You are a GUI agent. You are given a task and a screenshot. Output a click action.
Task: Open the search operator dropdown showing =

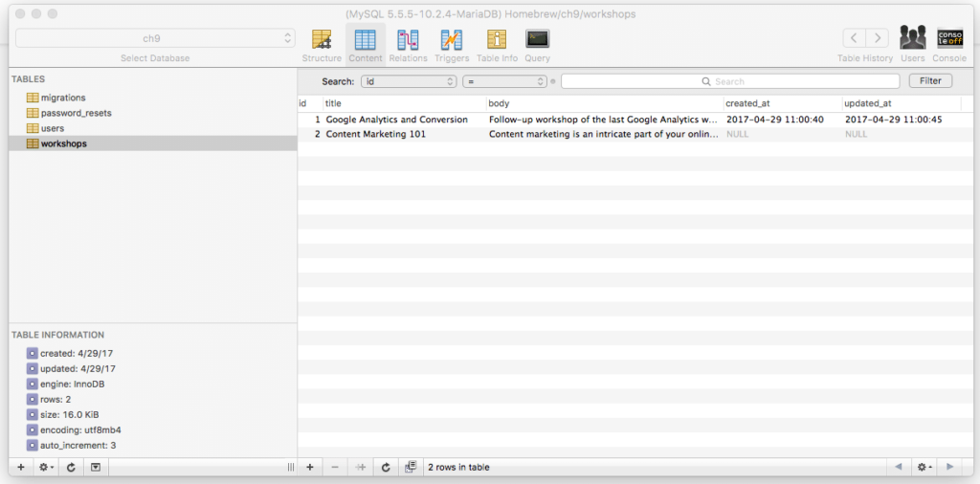(505, 81)
